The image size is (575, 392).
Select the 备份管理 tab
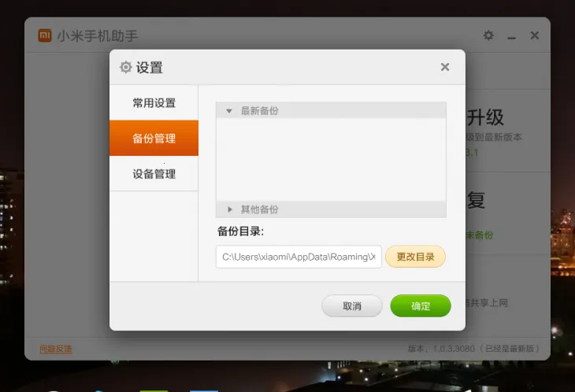(x=154, y=139)
